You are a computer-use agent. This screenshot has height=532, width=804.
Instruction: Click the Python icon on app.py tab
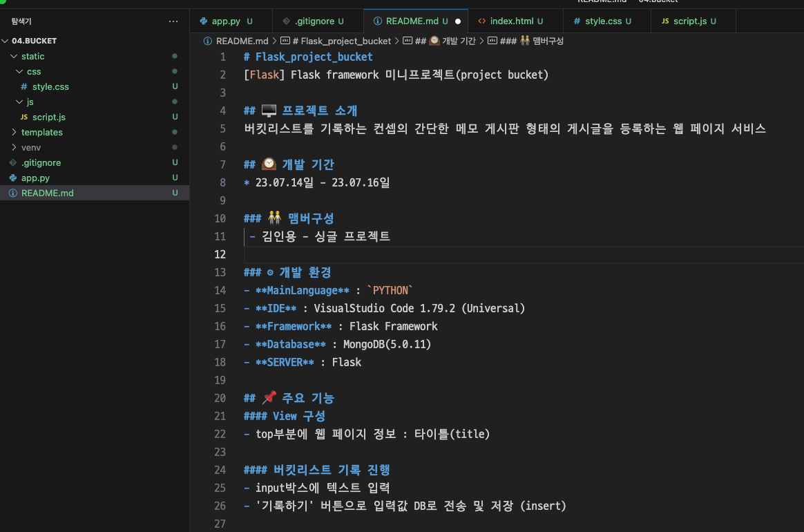[x=204, y=21]
